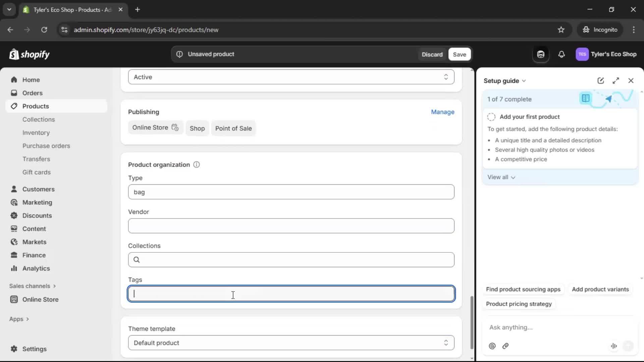Click the edit icon in Setup guide header
Viewport: 644px width, 362px height.
point(600,80)
